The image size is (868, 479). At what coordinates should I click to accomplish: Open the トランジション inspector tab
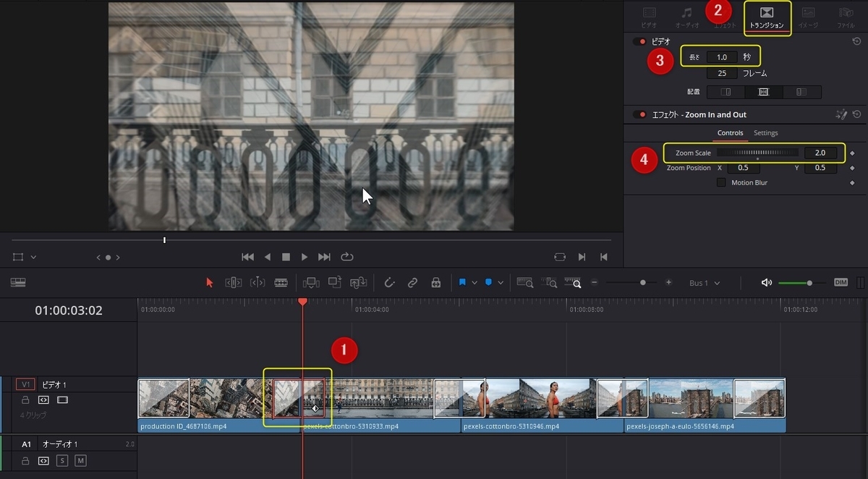[767, 18]
